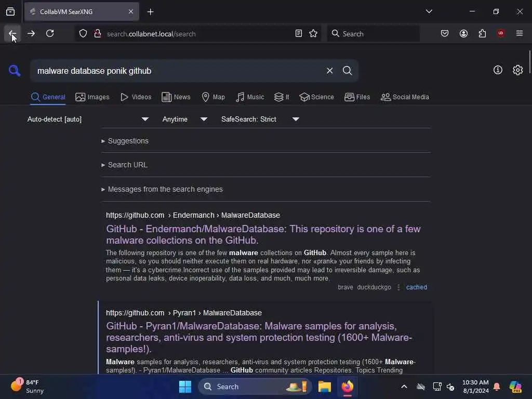Open the Auto-detect language dropdown

[88, 119]
